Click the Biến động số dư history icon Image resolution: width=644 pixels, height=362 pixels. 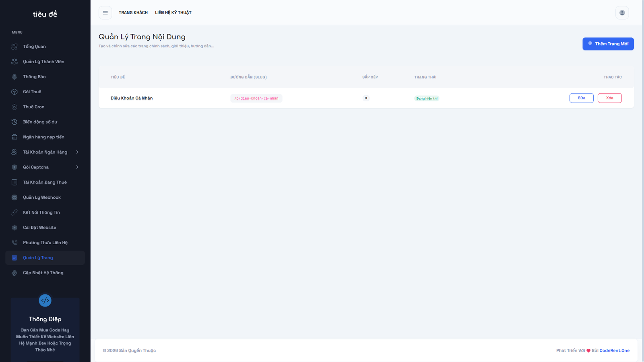point(14,122)
